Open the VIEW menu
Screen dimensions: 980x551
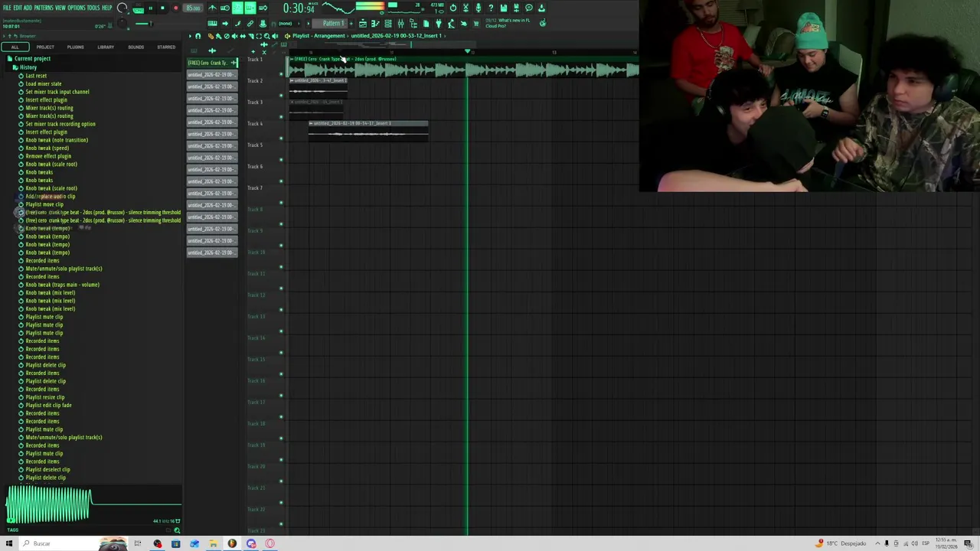pos(60,8)
